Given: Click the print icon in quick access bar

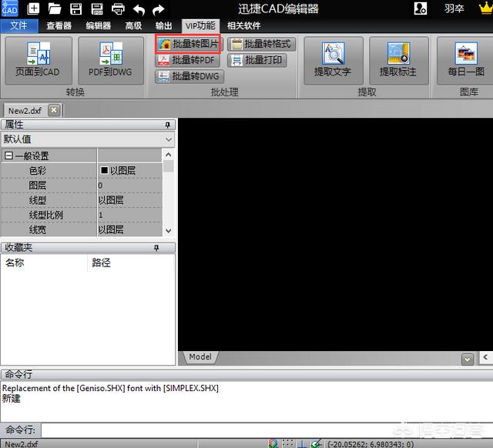Looking at the screenshot, I should [118, 9].
